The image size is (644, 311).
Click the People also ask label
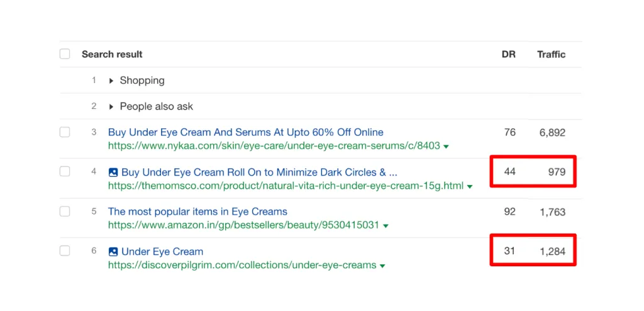point(157,106)
